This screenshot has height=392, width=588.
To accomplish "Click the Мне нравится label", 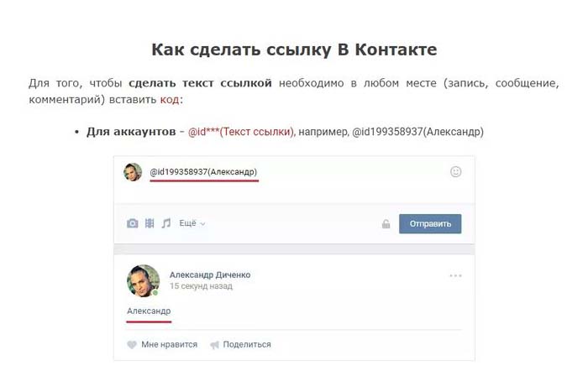I will click(169, 345).
